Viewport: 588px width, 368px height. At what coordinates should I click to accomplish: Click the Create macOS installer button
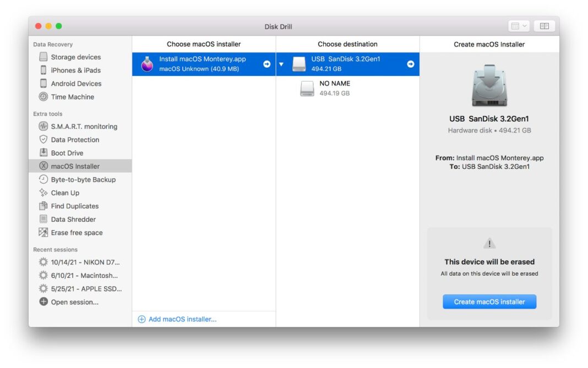coord(489,301)
